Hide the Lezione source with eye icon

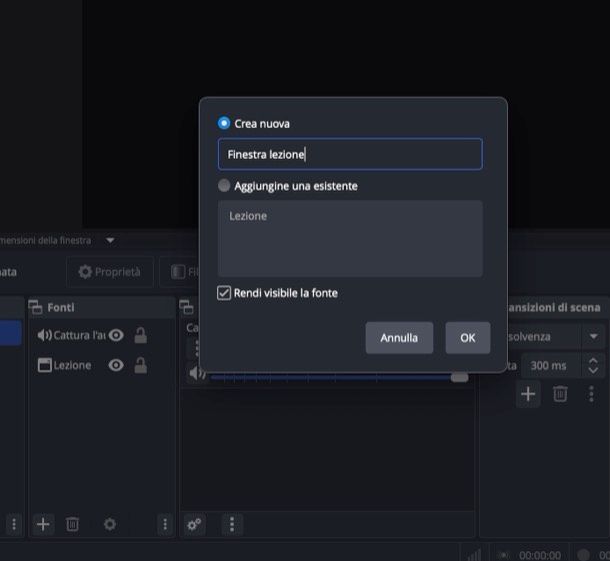pyautogui.click(x=116, y=365)
